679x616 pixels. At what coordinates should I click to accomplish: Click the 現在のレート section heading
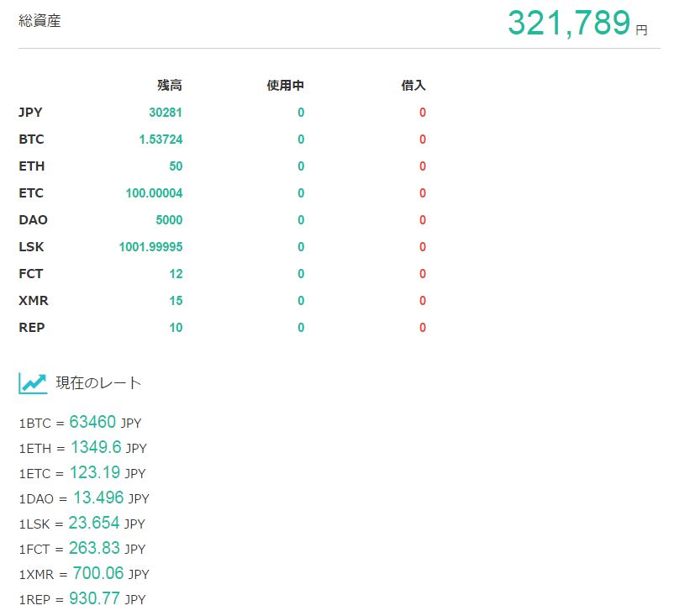[98, 383]
